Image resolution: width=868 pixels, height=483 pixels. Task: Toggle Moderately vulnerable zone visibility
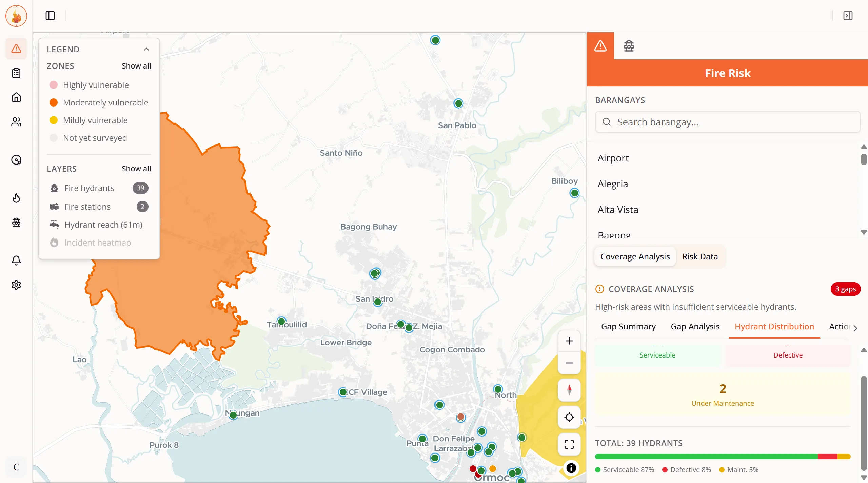tap(99, 102)
